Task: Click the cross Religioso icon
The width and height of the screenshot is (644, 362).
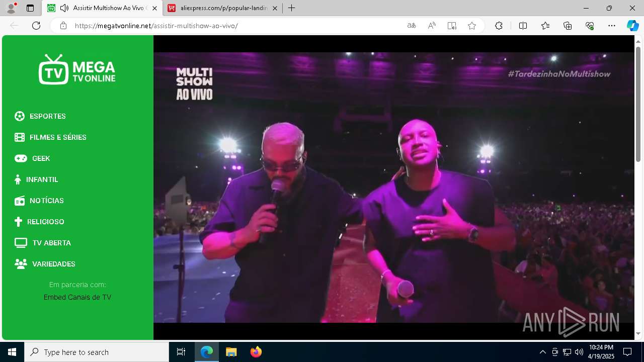Action: (18, 222)
